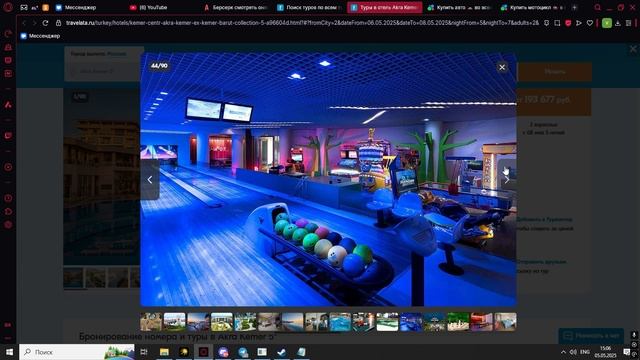Switch to the Берсерк смотреть tab
The image size is (640, 360).
pyautogui.click(x=236, y=7)
